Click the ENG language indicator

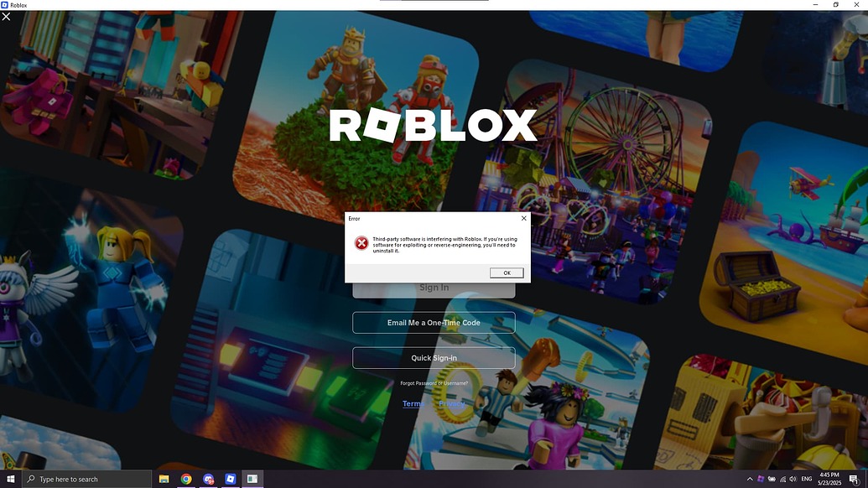(807, 479)
